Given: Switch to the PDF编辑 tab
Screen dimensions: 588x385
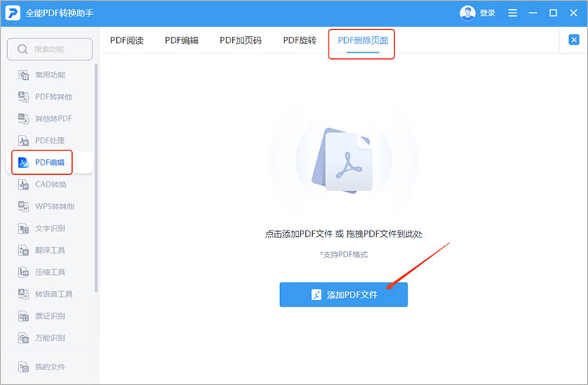Looking at the screenshot, I should [x=182, y=41].
